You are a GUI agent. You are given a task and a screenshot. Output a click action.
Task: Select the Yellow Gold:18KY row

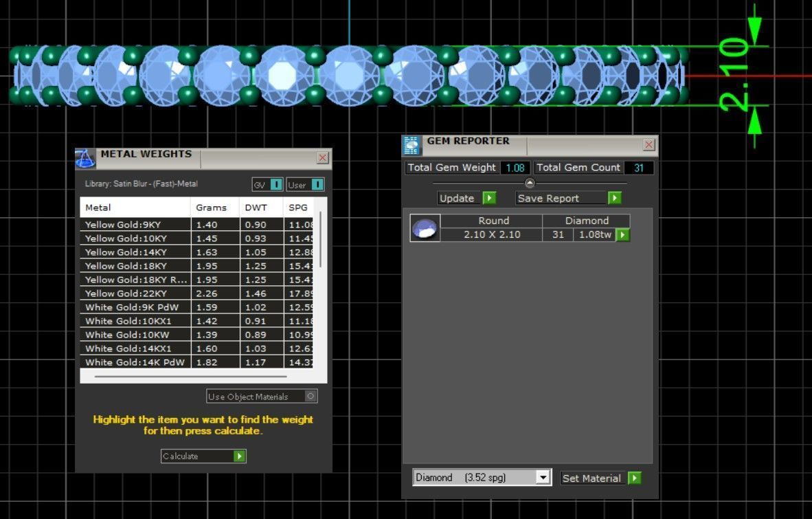tap(196, 266)
